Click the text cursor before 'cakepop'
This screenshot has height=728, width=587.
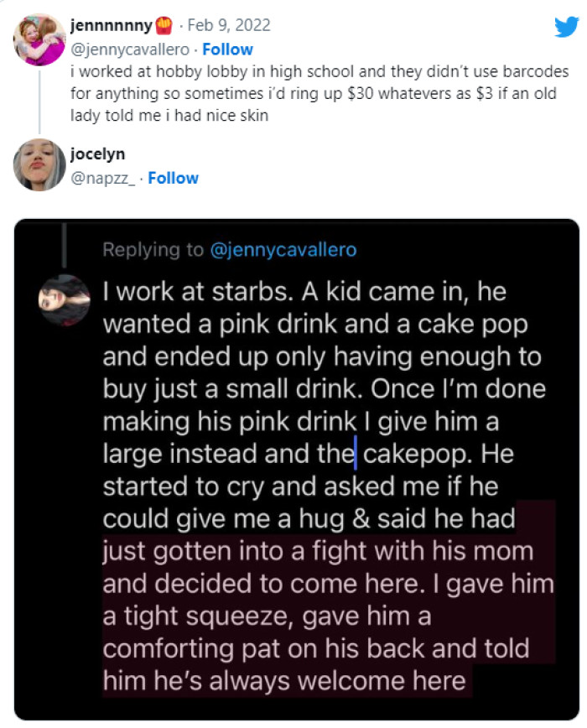356,454
